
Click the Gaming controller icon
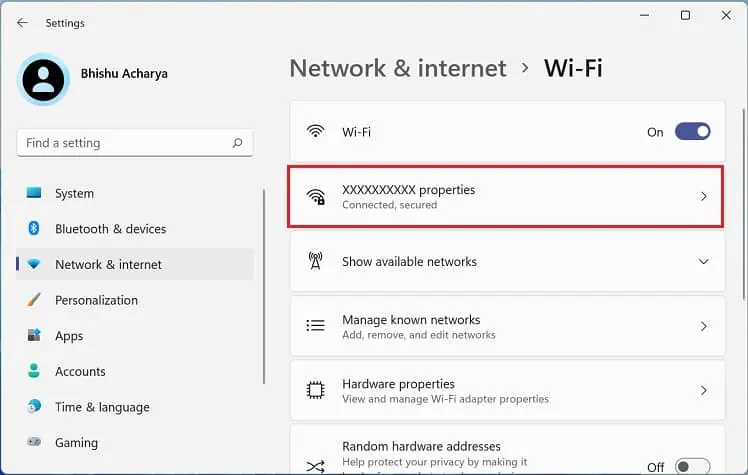point(34,442)
